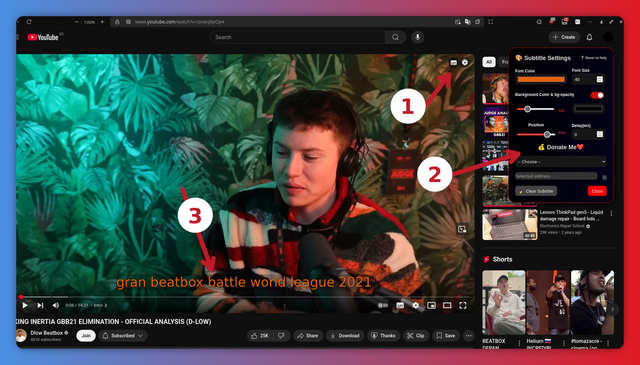640x365 pixels.
Task: Mute the video volume
Action: (x=56, y=305)
